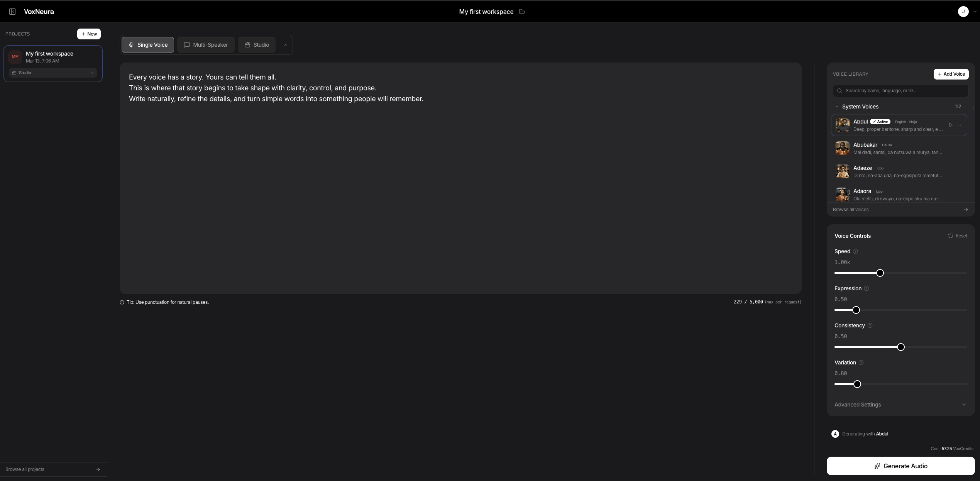Open Studio from My first workspace card

click(x=52, y=73)
